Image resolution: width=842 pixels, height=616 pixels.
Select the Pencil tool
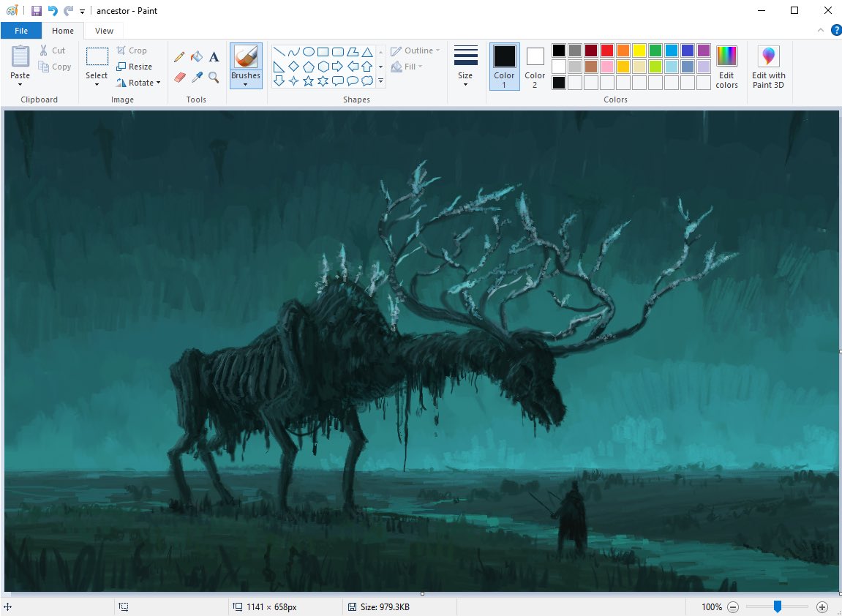click(x=179, y=56)
